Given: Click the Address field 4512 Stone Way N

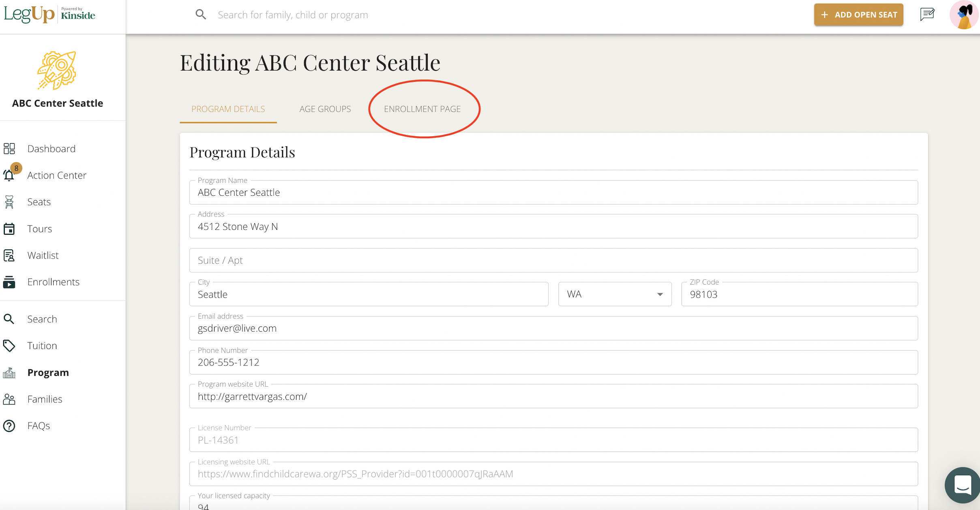Looking at the screenshot, I should point(553,226).
